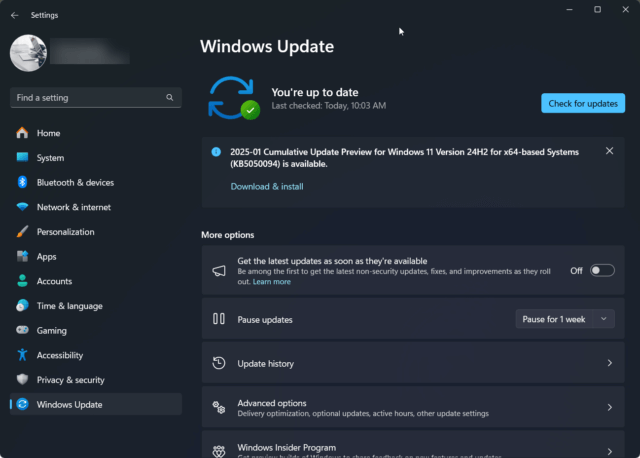This screenshot has width=640, height=458.
Task: Open the user profile picture
Action: click(x=28, y=53)
